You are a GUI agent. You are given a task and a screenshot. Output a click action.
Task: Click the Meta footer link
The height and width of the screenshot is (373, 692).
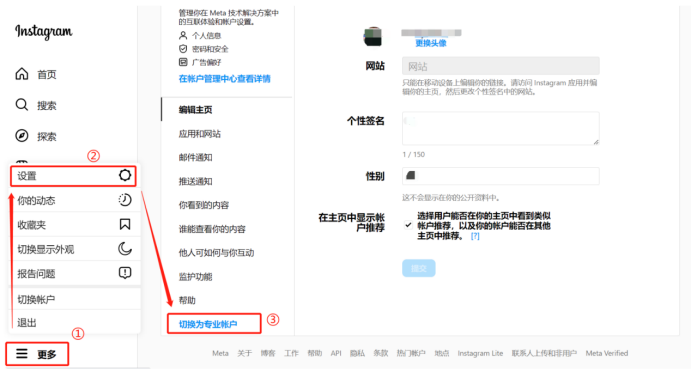pos(220,353)
